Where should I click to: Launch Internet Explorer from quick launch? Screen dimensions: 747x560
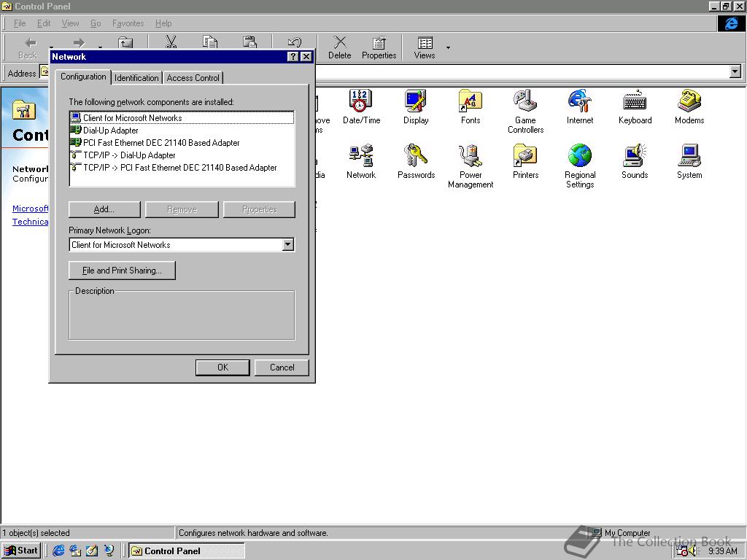(x=58, y=551)
